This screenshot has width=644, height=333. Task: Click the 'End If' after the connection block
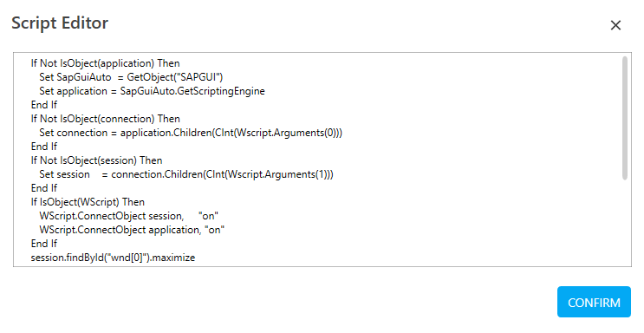44,147
